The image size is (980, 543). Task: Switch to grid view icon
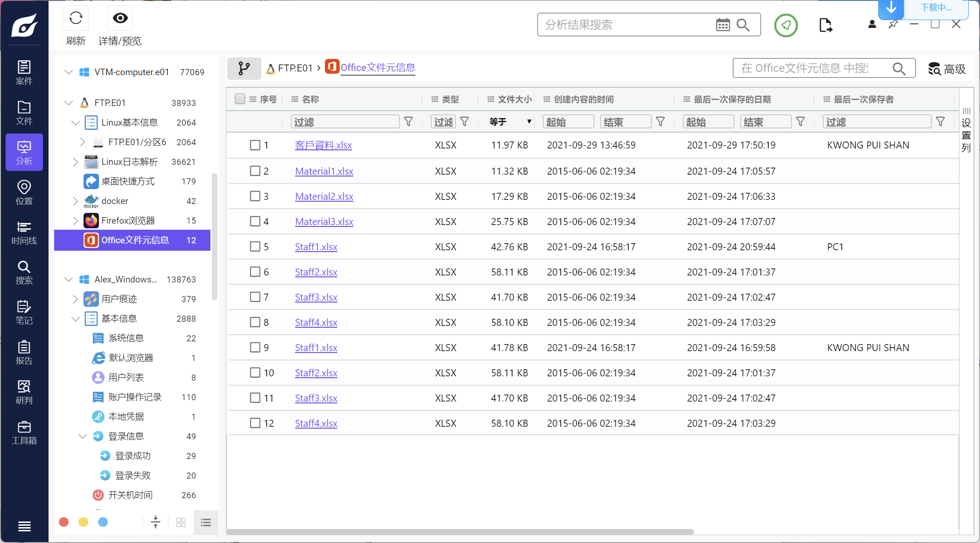click(181, 522)
